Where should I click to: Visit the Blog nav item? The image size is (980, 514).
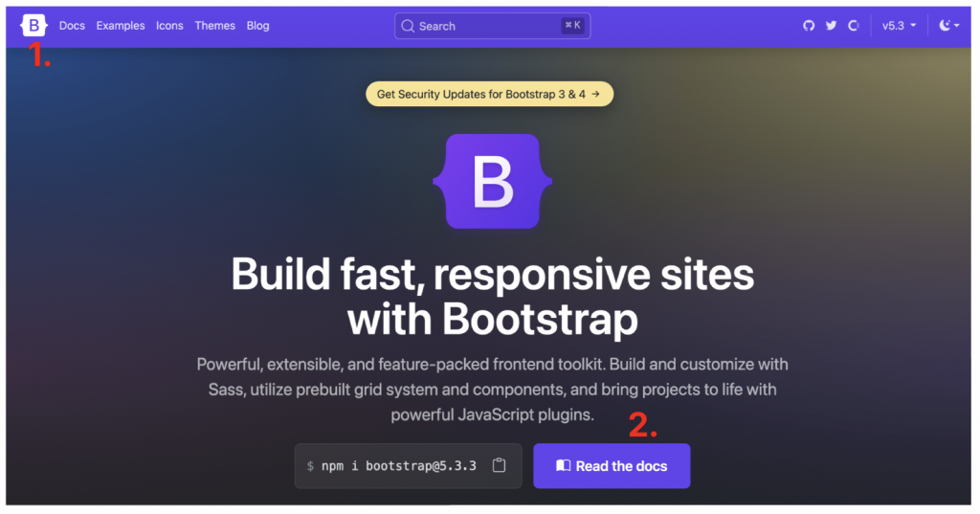coord(258,26)
